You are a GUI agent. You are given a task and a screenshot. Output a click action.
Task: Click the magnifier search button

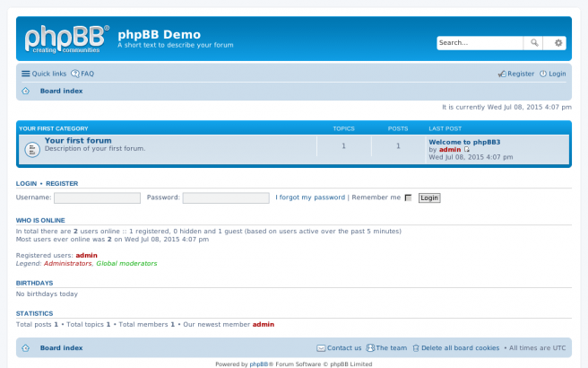click(x=533, y=43)
